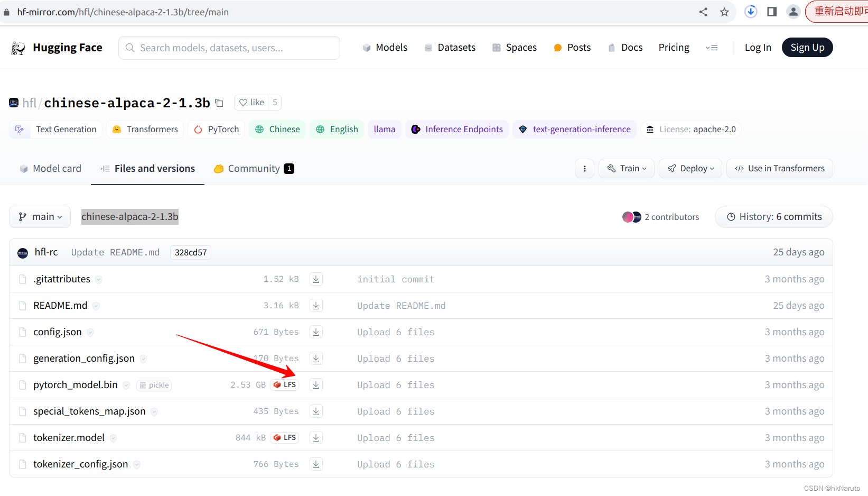Like the model with the heart button
Screen dimensions: 868x496
click(251, 103)
